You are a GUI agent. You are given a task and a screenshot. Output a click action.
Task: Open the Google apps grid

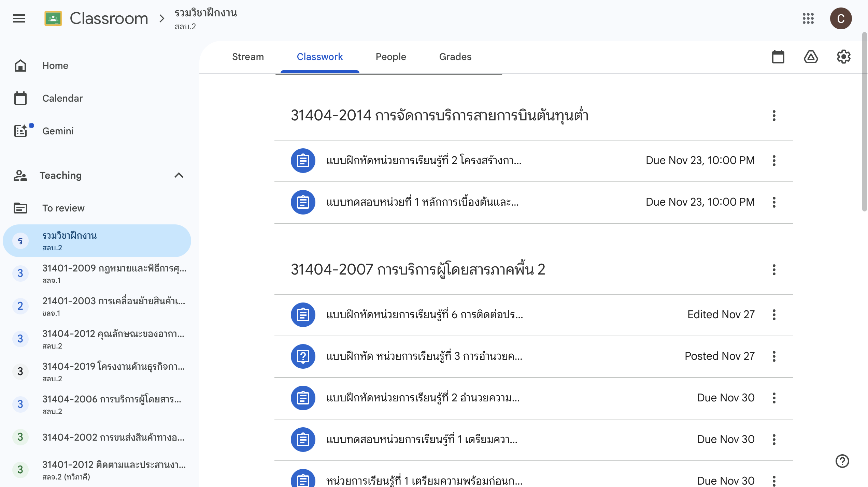(808, 18)
